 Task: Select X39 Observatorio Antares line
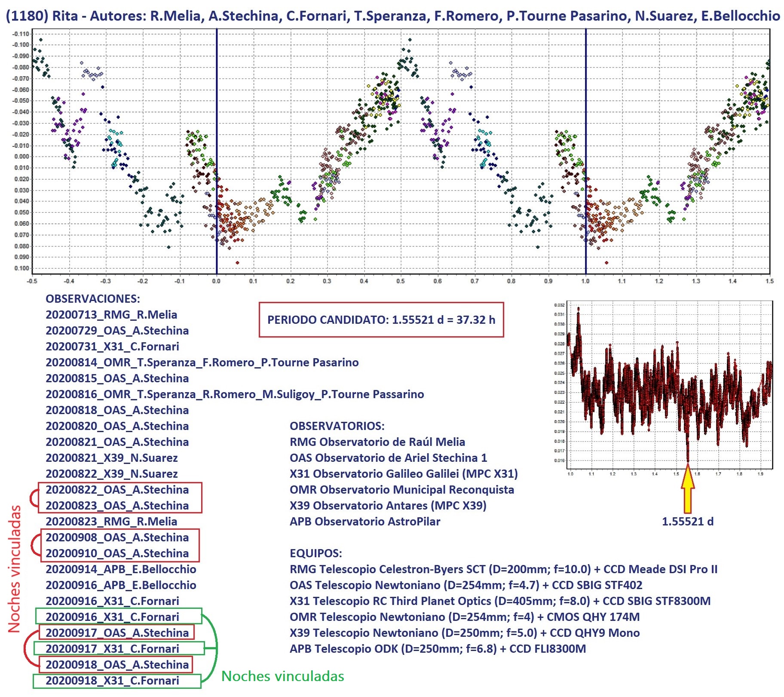tap(388, 506)
